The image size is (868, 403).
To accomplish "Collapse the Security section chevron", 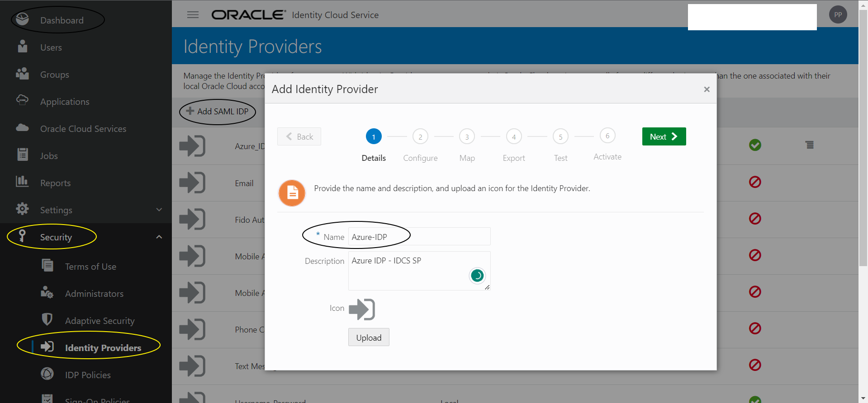I will coord(159,237).
